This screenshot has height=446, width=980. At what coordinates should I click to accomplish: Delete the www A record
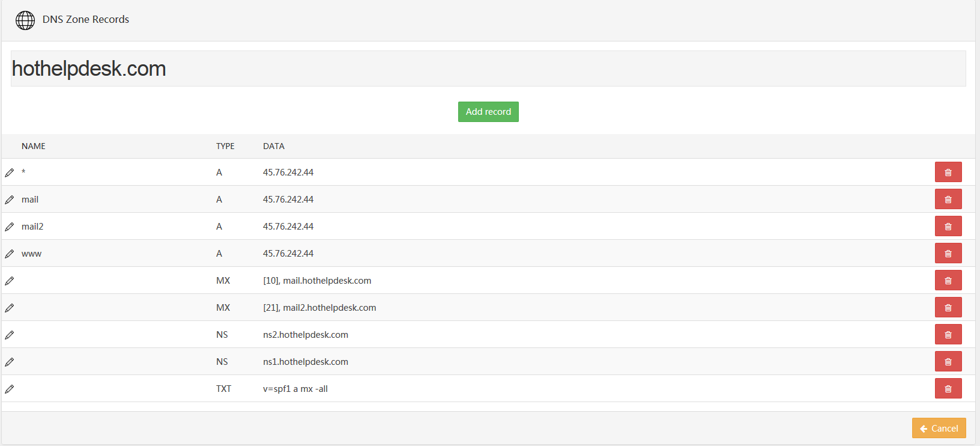(948, 253)
